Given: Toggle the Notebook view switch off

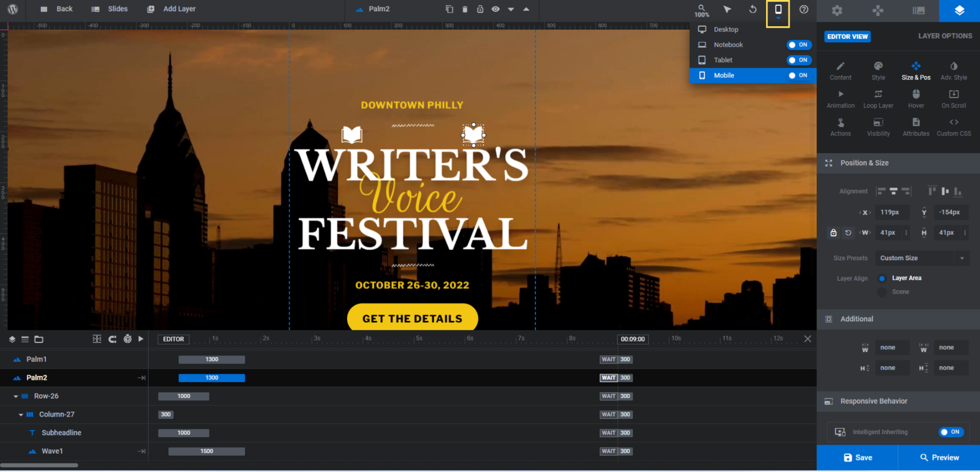Looking at the screenshot, I should pos(799,44).
